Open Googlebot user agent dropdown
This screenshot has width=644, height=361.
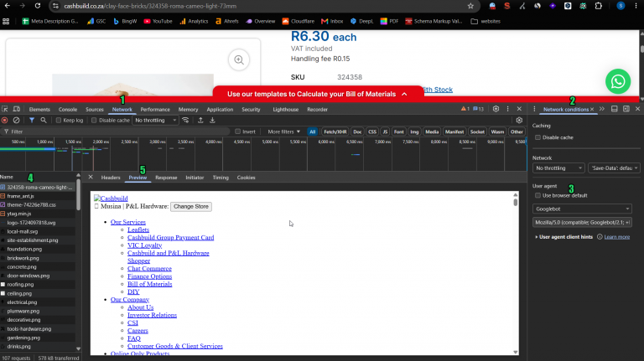582,209
